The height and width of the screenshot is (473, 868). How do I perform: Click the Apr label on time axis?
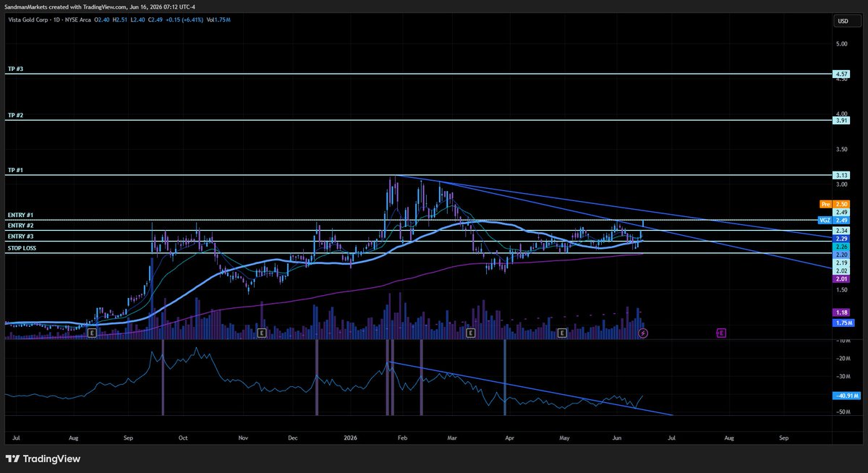pyautogui.click(x=509, y=438)
